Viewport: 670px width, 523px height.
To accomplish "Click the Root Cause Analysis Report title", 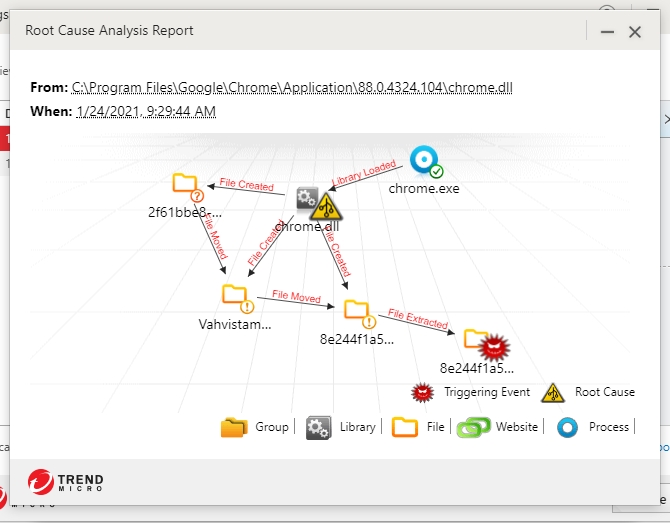I will (109, 30).
